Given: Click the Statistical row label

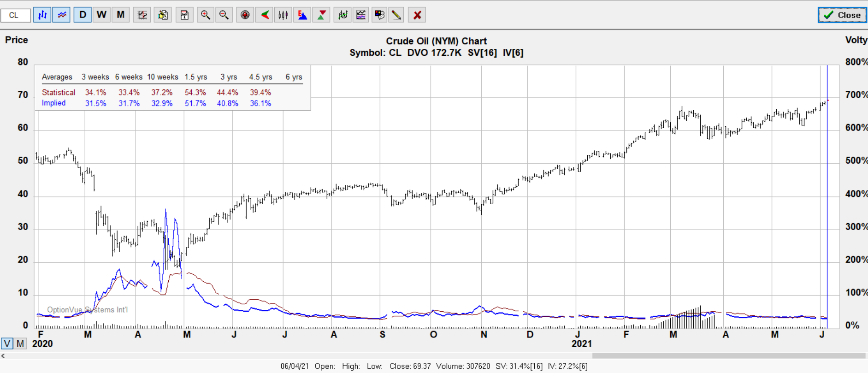Looking at the screenshot, I should pos(59,93).
